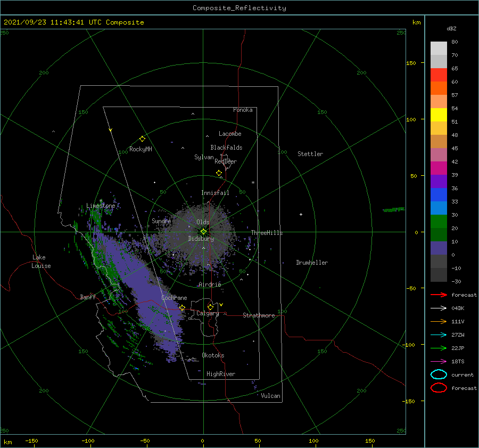The height and width of the screenshot is (448, 479).
Task: Select the magenta 18TS arrow icon
Action: coord(439,362)
